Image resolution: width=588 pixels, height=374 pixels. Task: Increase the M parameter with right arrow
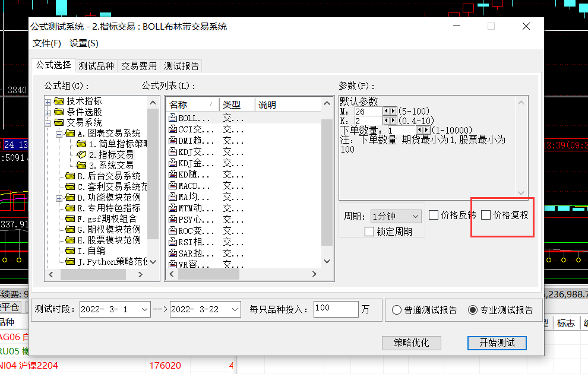pyautogui.click(x=393, y=111)
